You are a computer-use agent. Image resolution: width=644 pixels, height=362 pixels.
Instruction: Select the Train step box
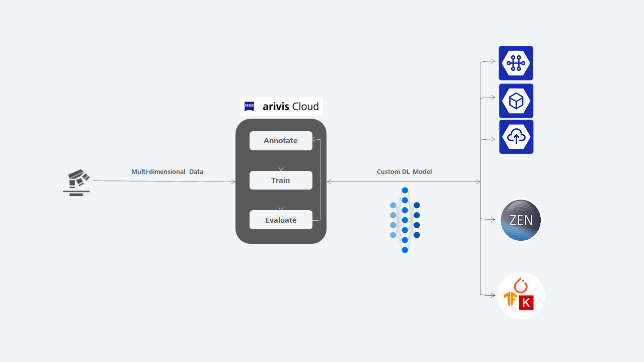[x=281, y=180]
